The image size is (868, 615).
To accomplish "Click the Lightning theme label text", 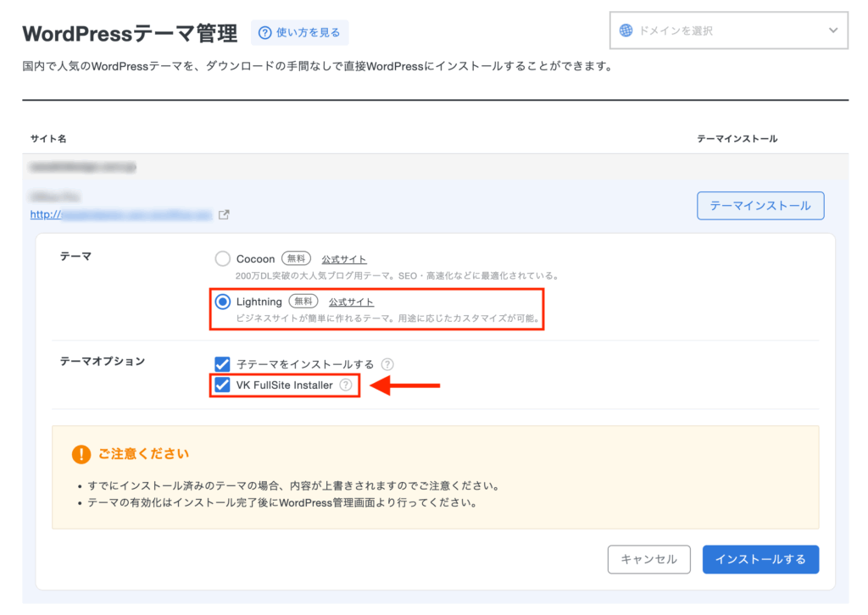I will [x=259, y=302].
